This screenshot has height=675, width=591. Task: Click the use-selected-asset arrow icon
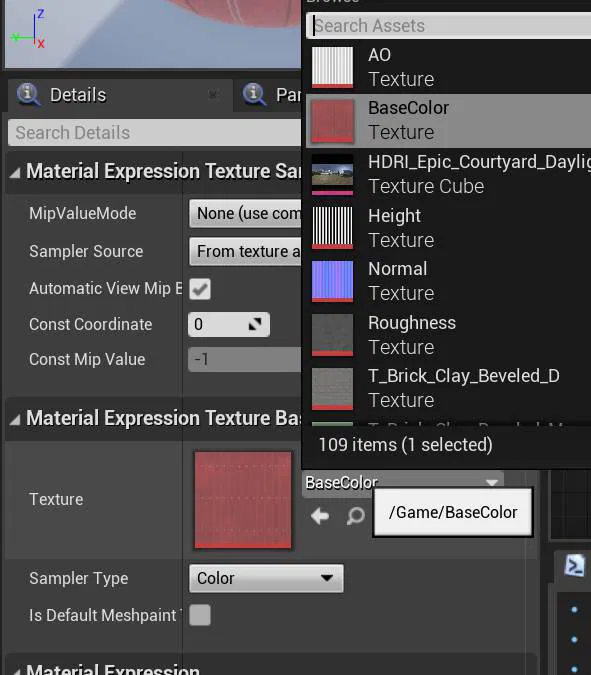(x=320, y=515)
